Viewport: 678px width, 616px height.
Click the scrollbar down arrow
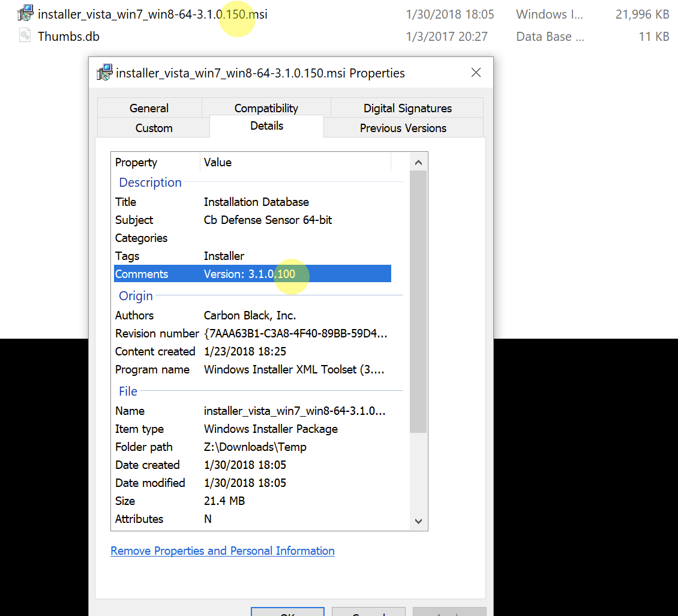[x=418, y=521]
